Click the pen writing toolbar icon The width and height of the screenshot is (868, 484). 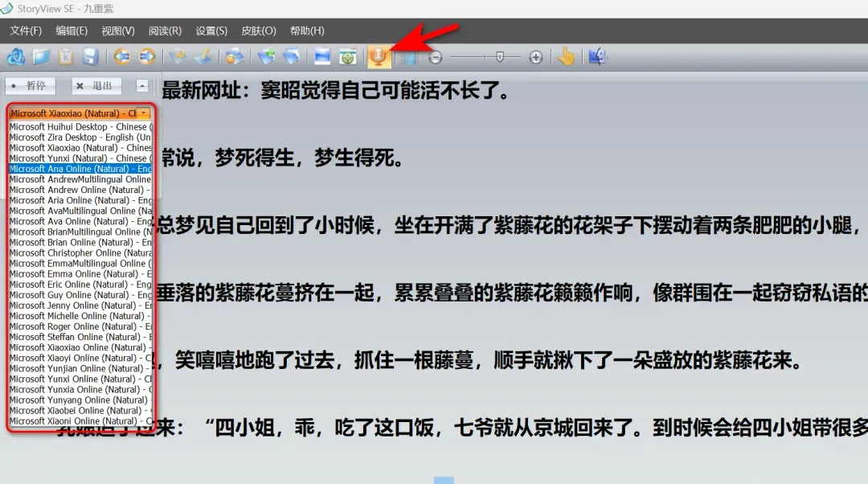203,56
